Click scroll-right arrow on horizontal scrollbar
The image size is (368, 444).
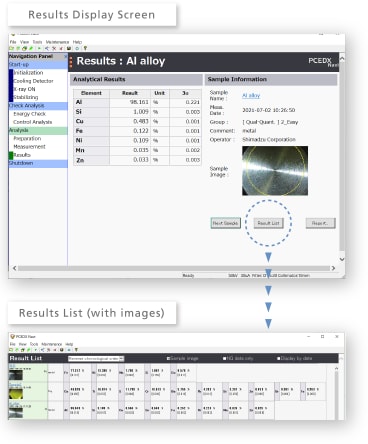(x=333, y=268)
